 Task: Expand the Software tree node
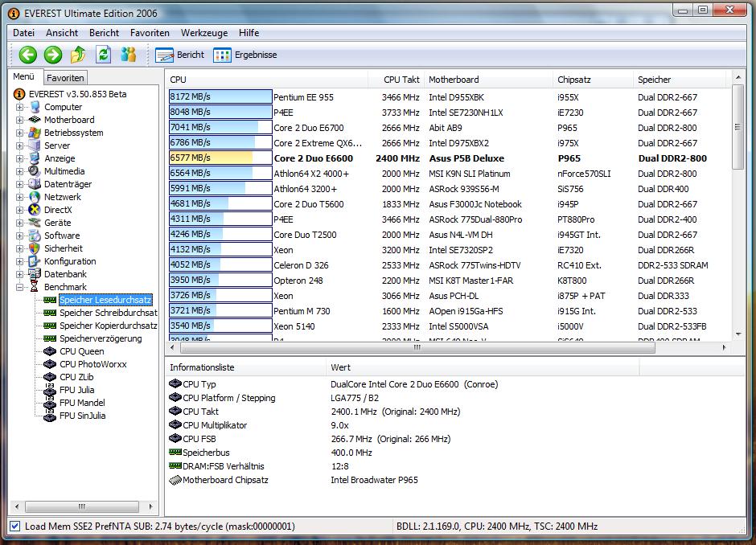[20, 236]
